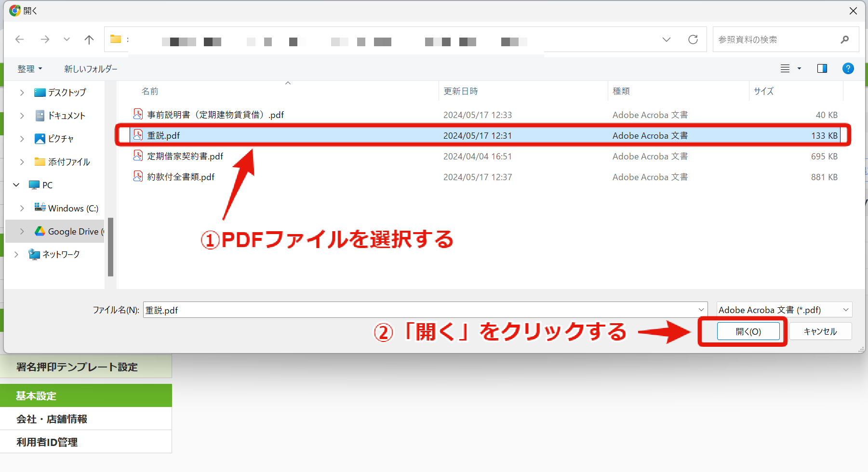Expand the Windows (C:) drive node
This screenshot has height=472, width=868.
click(22, 208)
